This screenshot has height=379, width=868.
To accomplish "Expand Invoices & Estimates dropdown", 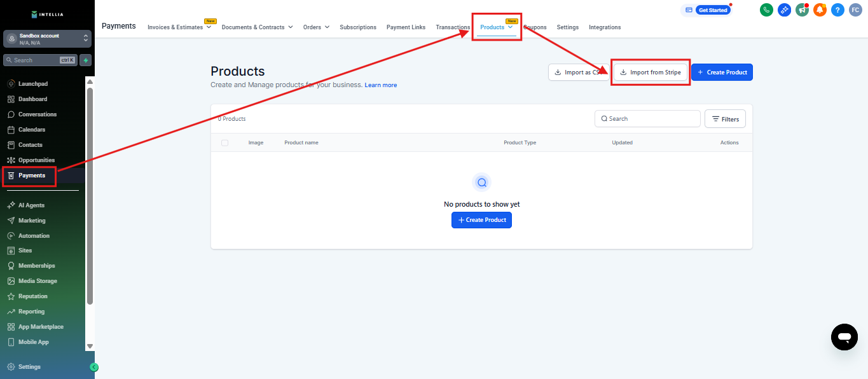I will pyautogui.click(x=180, y=27).
